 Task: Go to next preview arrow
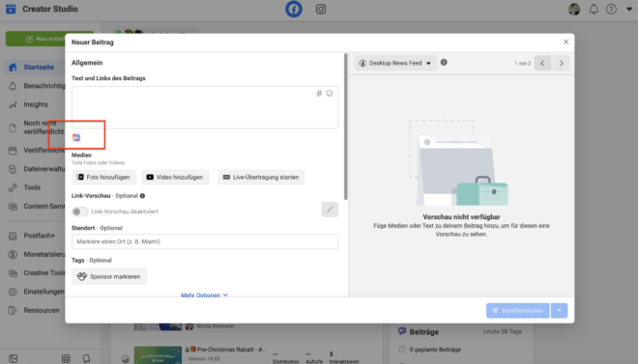(561, 63)
